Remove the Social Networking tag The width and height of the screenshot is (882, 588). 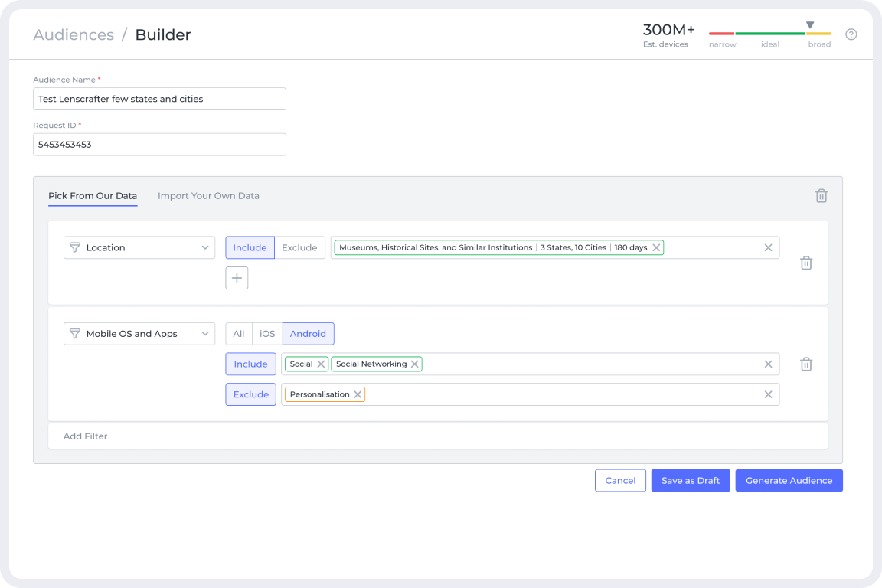coord(414,364)
